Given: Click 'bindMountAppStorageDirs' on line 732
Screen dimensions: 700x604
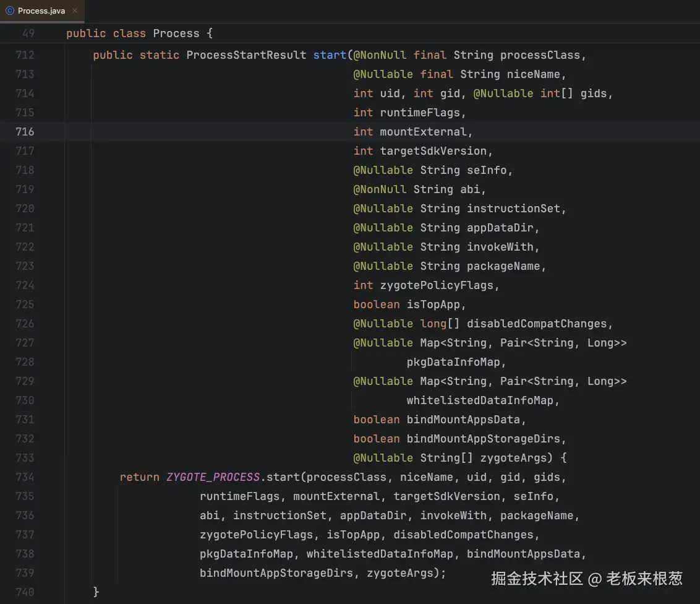Looking at the screenshot, I should tap(483, 439).
